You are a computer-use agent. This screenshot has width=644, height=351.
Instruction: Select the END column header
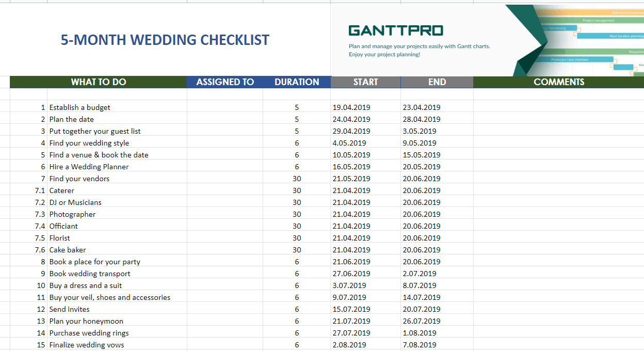coord(437,82)
